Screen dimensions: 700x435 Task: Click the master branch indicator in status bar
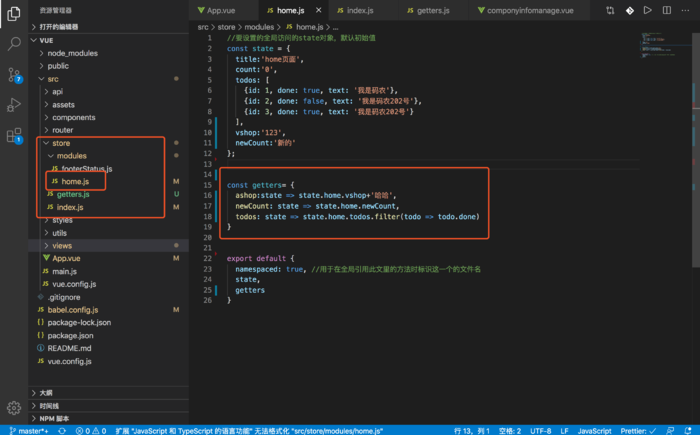(x=29, y=431)
